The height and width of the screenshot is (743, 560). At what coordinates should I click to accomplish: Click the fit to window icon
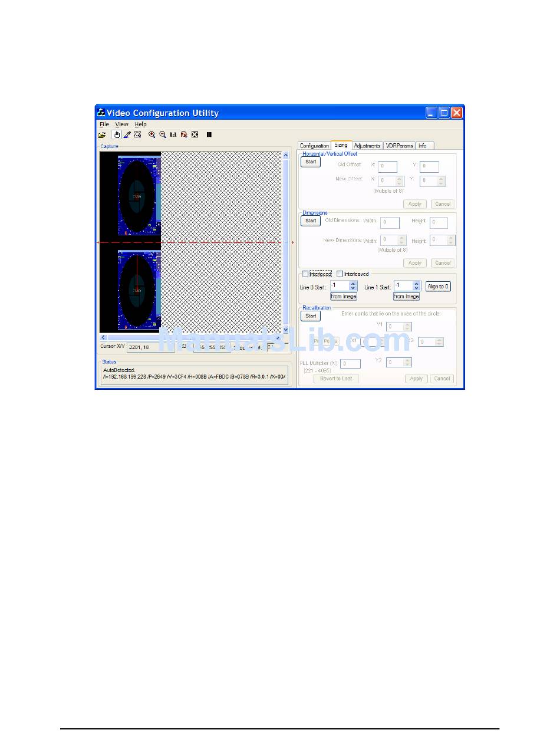pyautogui.click(x=195, y=135)
